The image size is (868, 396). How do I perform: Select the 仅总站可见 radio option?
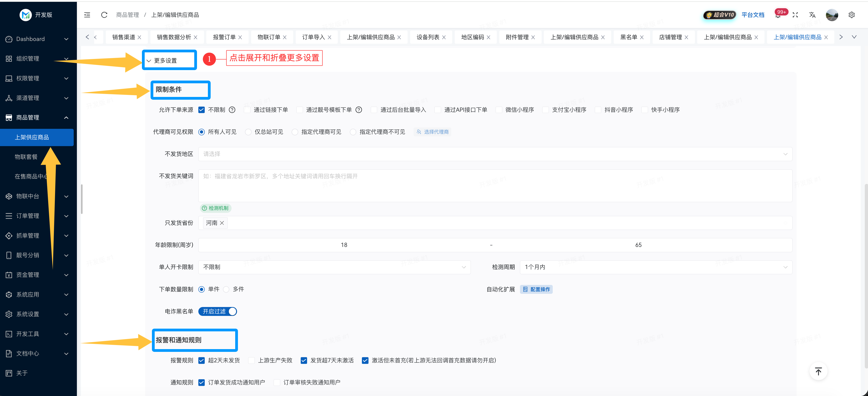click(248, 132)
